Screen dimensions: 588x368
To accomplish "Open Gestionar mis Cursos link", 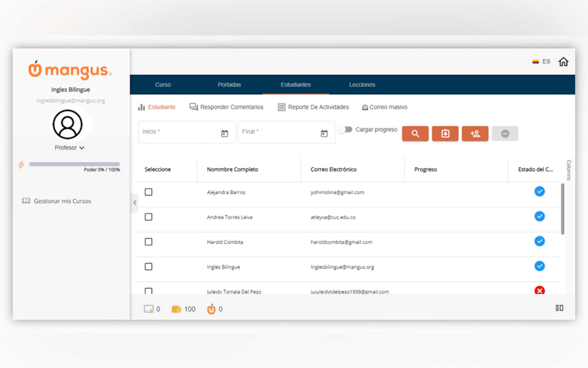I will (x=62, y=201).
